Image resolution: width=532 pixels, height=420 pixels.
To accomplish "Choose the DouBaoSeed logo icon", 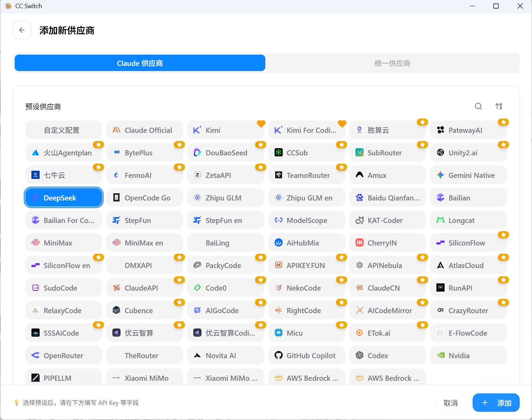I will tap(197, 153).
